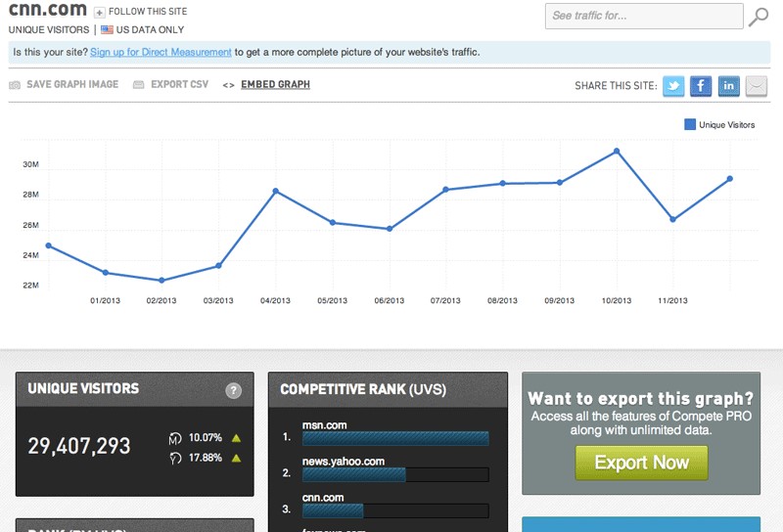Click the US flag data icon
The width and height of the screenshot is (783, 532).
(x=108, y=30)
